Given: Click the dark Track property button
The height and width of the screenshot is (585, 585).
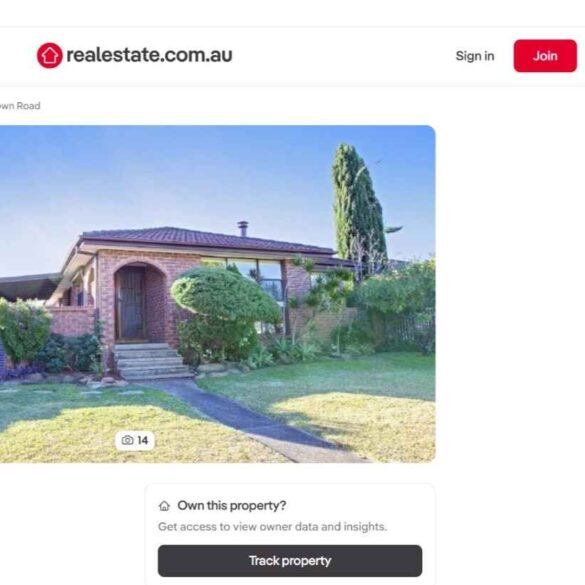Looking at the screenshot, I should (x=290, y=560).
